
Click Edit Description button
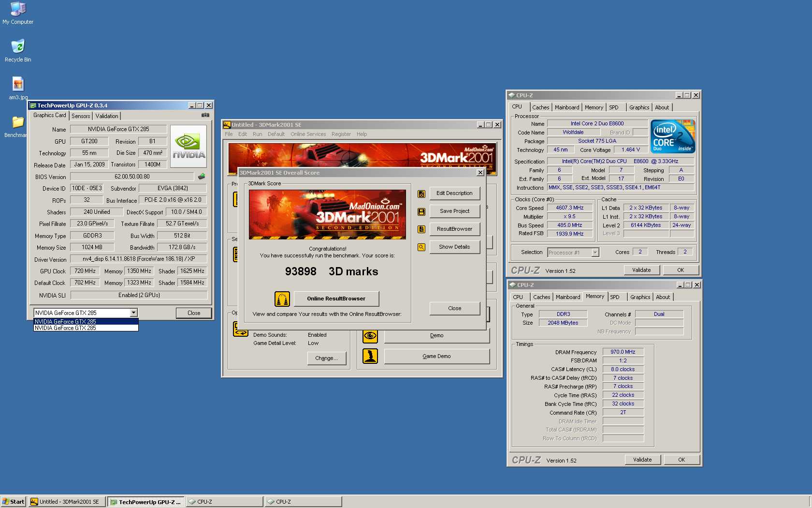(454, 194)
